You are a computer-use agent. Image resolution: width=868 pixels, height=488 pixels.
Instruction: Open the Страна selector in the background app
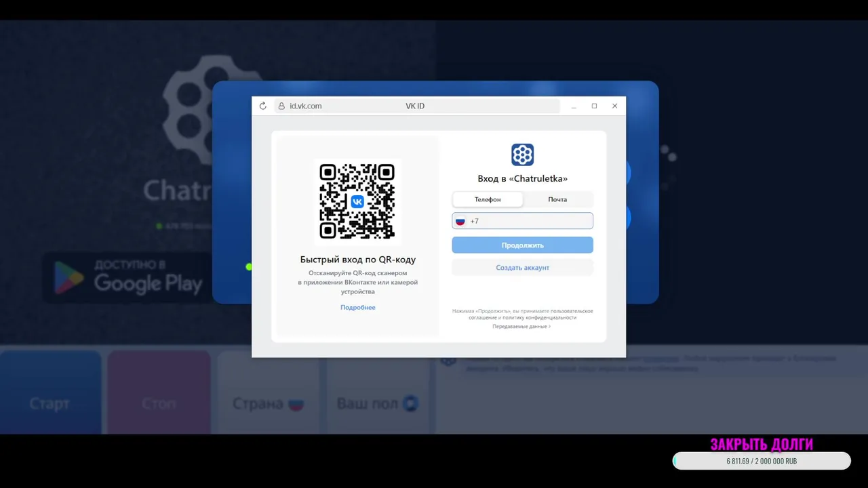[x=268, y=392]
